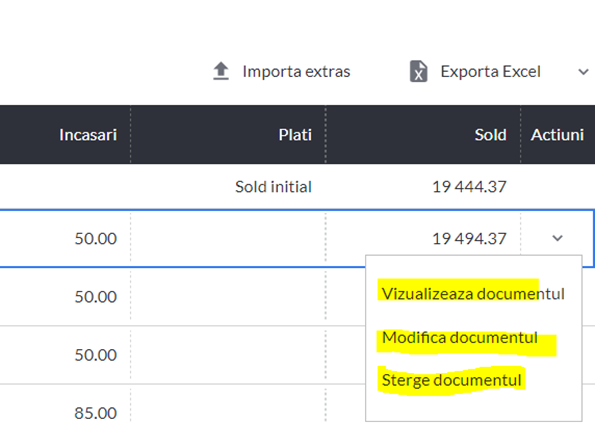Click the Sold column header
This screenshot has height=423, width=595.
(x=490, y=135)
